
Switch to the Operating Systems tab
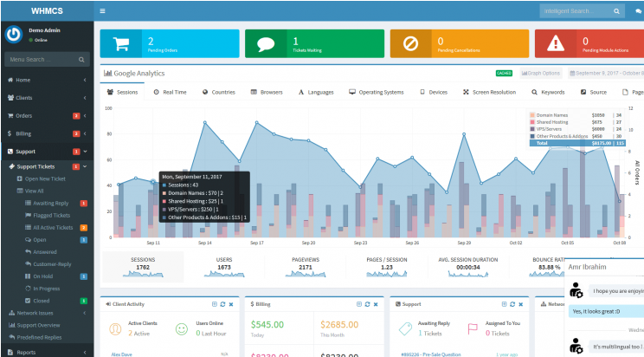[377, 92]
